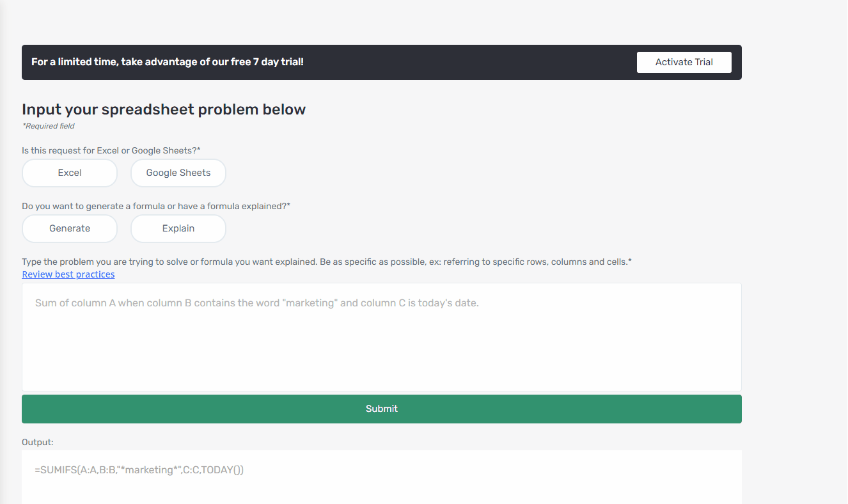Select the SUMIFS formula in the Output box
The image size is (848, 504).
click(140, 469)
